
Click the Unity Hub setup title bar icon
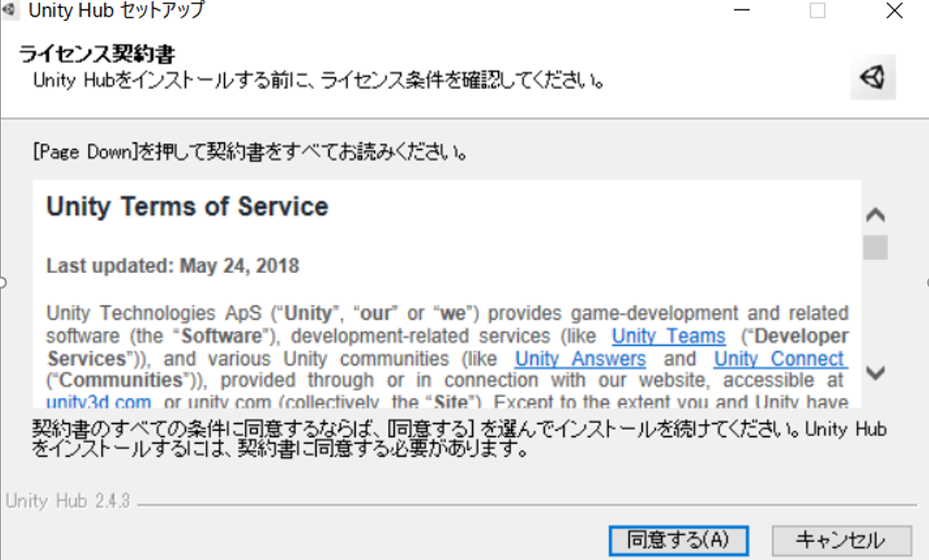[x=9, y=10]
